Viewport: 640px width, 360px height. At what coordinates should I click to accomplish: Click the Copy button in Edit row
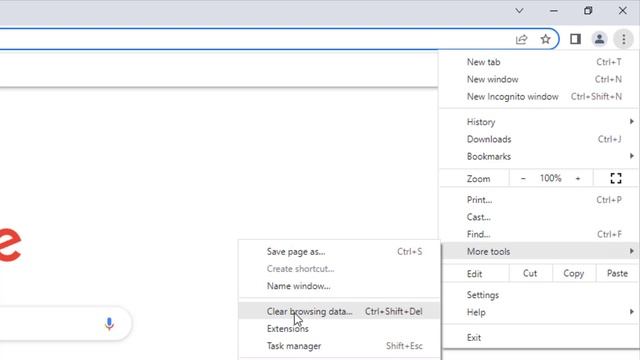tap(573, 273)
